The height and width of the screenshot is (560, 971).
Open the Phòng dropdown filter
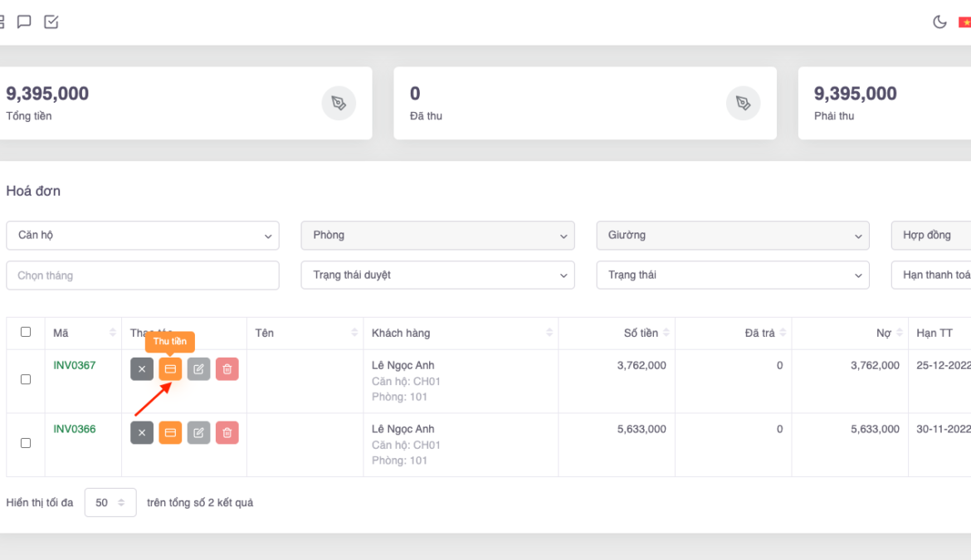click(437, 236)
